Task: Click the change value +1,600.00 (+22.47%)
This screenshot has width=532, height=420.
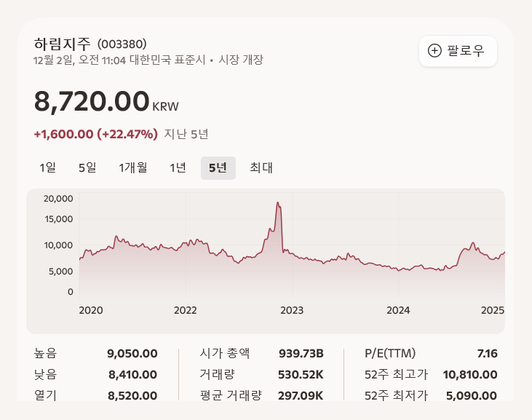Action: pyautogui.click(x=95, y=134)
